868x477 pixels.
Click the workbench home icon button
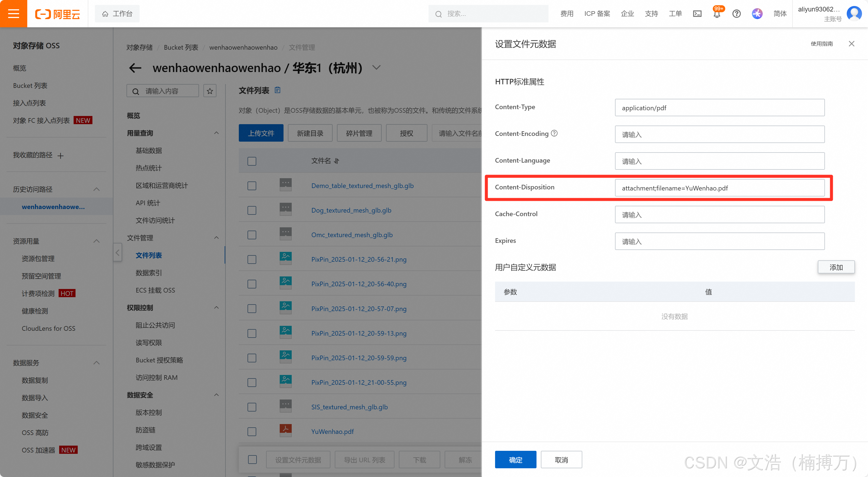(x=117, y=13)
